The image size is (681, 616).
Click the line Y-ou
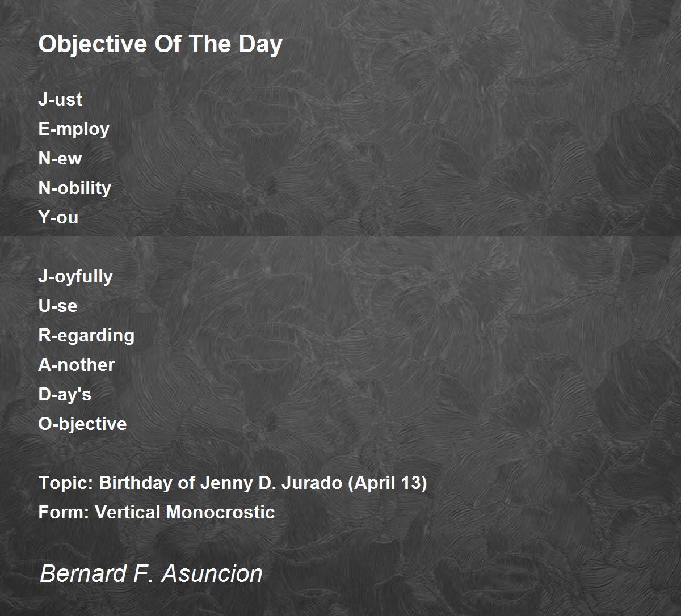[x=58, y=217]
